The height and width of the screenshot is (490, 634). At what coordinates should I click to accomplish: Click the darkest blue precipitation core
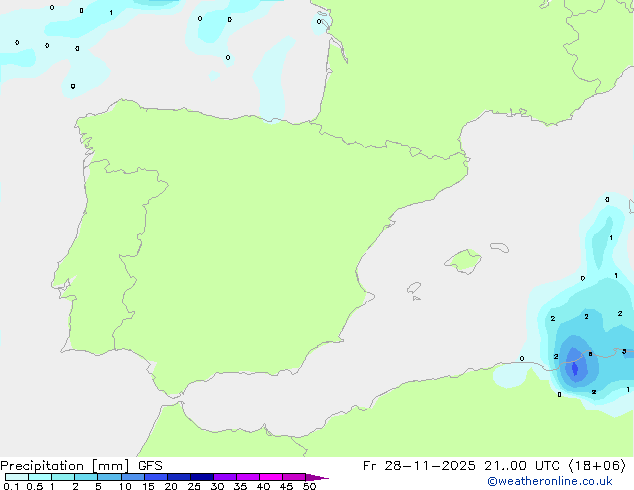pos(575,368)
